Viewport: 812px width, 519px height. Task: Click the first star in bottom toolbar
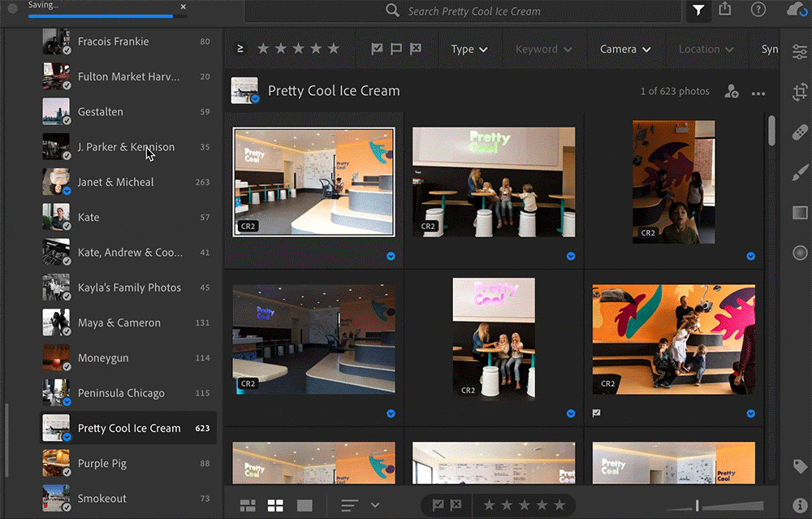tap(489, 505)
